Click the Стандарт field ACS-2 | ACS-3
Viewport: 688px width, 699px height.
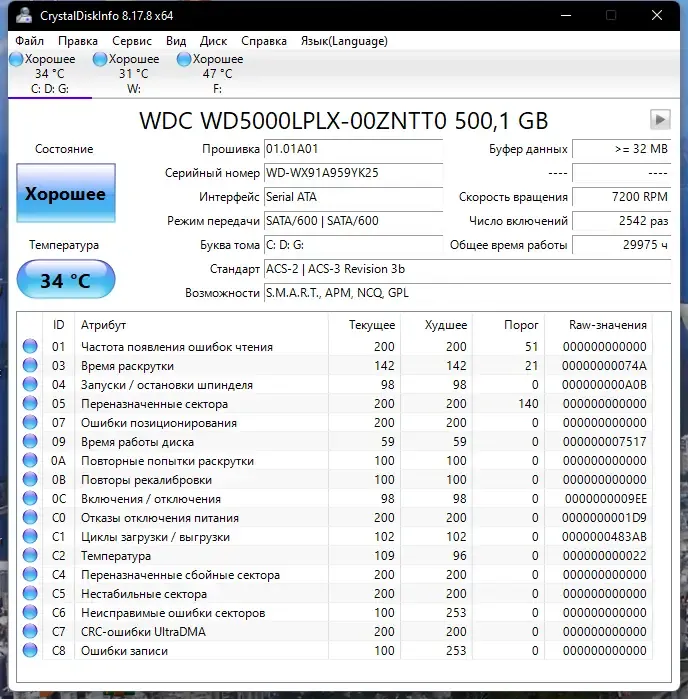tap(467, 269)
